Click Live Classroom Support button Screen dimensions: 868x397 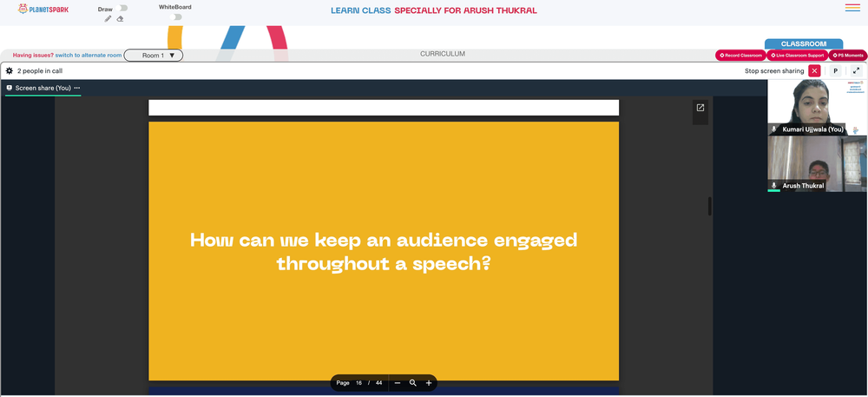coord(797,56)
